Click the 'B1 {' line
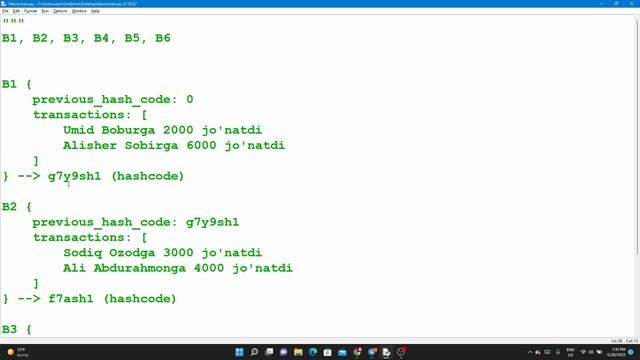Viewport: 640px width, 360px height. click(17, 84)
